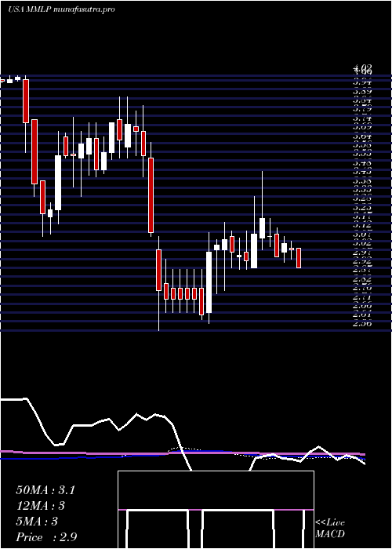Click the 4.02 top price axis label
Image resolution: width=392 pixels, height=549 pixels.
[x=362, y=67]
